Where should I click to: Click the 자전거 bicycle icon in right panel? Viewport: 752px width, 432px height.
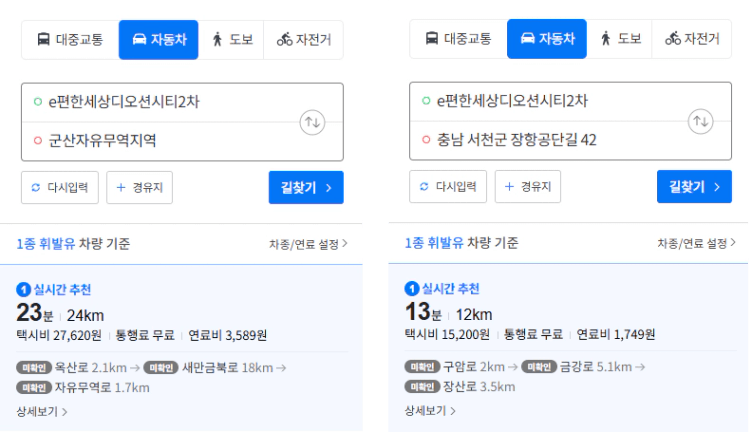(673, 38)
